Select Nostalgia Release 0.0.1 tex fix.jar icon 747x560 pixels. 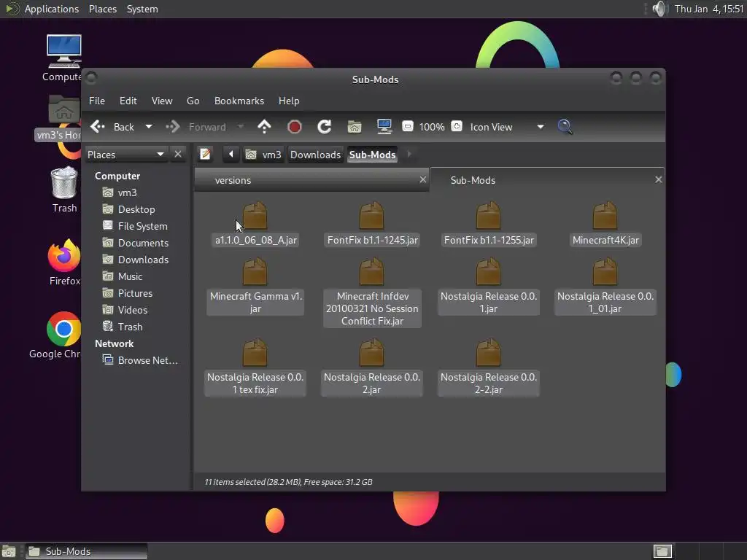(x=255, y=354)
